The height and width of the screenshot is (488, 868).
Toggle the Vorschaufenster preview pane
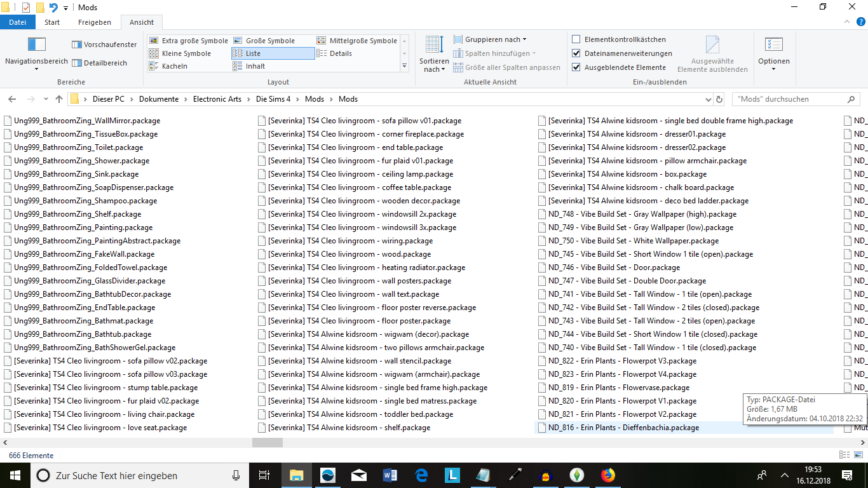pyautogui.click(x=104, y=44)
